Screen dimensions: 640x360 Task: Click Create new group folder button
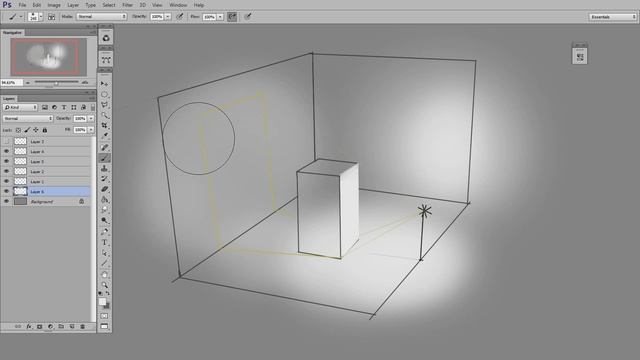pyautogui.click(x=61, y=327)
